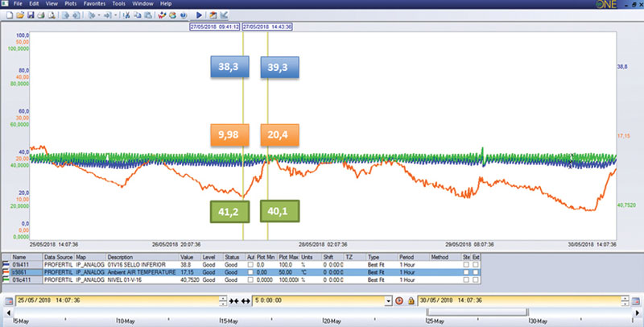This screenshot has height=327, width=644.
Task: Step timeline right with black arrow
Action: (x=638, y=313)
